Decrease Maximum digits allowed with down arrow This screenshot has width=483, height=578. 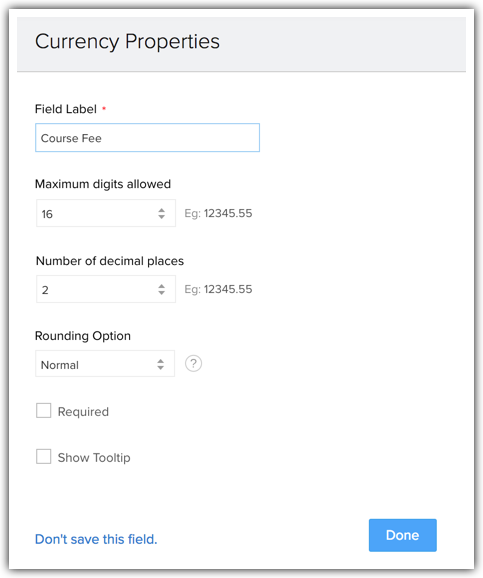[x=161, y=217]
